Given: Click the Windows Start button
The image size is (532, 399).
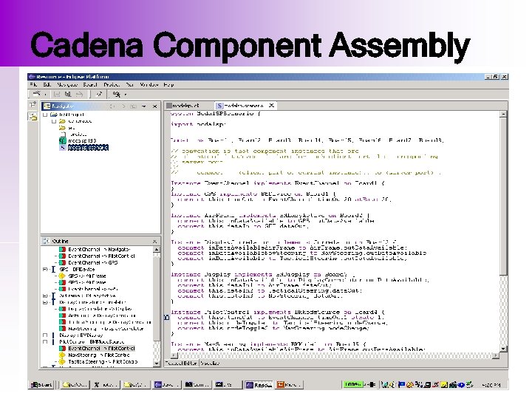Looking at the screenshot, I should (41, 384).
